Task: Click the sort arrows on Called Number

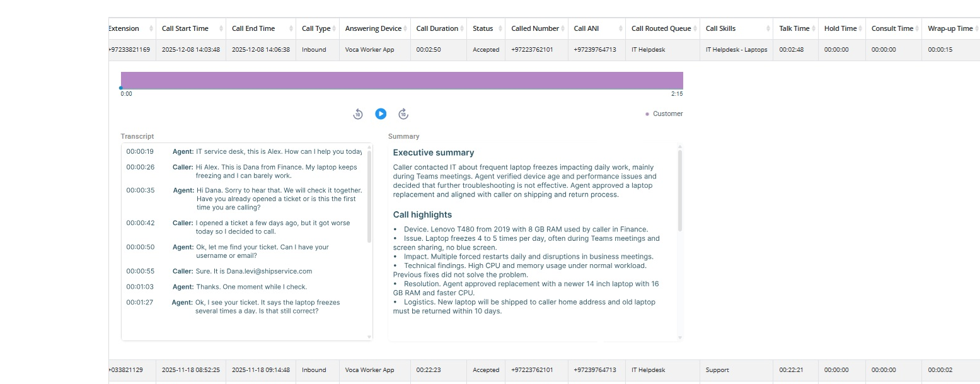Action: (x=563, y=29)
